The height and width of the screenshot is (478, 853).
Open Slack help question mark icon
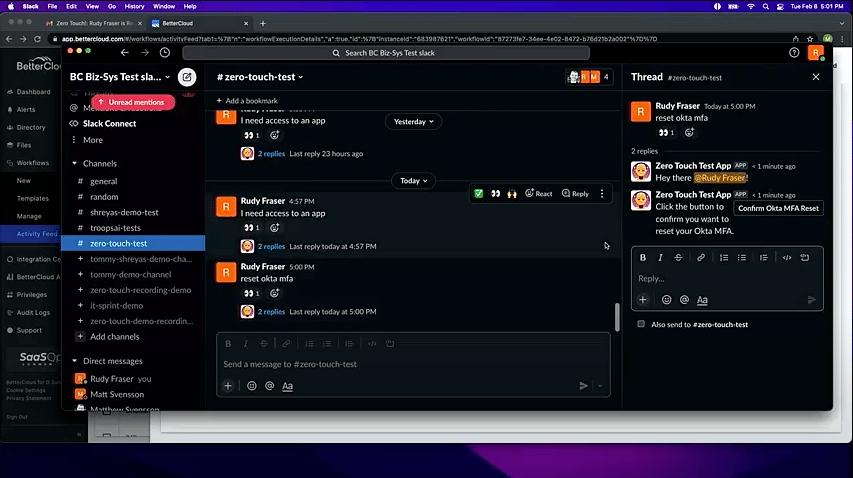coord(794,53)
